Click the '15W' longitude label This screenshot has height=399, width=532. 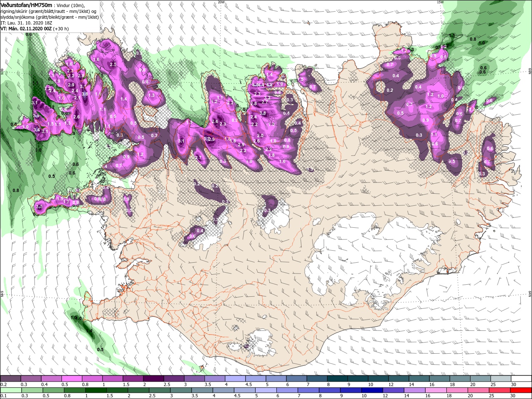tap(440, 2)
